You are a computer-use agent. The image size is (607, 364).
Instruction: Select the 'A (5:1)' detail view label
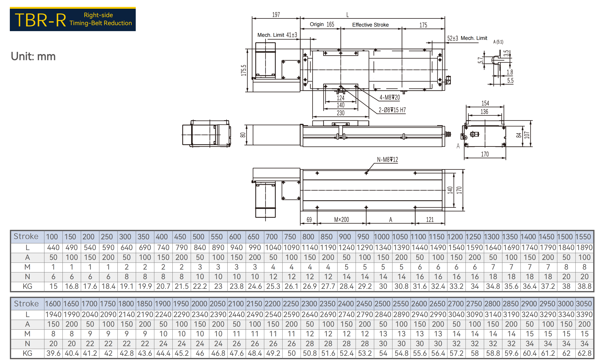click(498, 42)
